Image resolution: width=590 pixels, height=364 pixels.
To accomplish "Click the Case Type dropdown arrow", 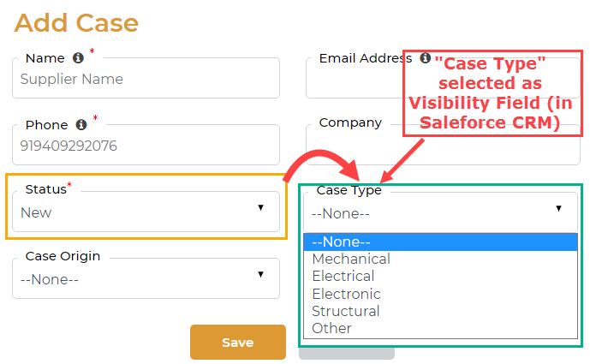I will coord(558,208).
